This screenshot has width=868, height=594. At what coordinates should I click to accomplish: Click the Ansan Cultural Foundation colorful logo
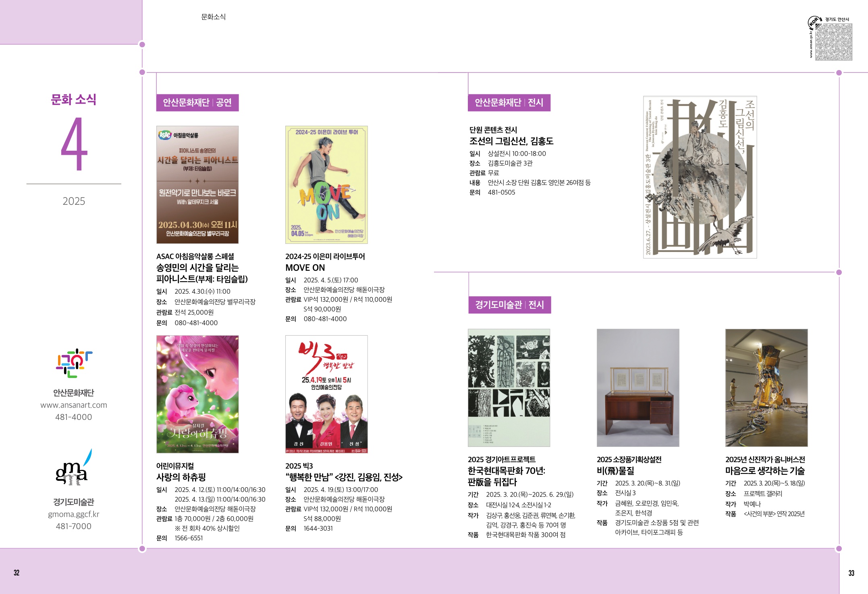point(74,363)
